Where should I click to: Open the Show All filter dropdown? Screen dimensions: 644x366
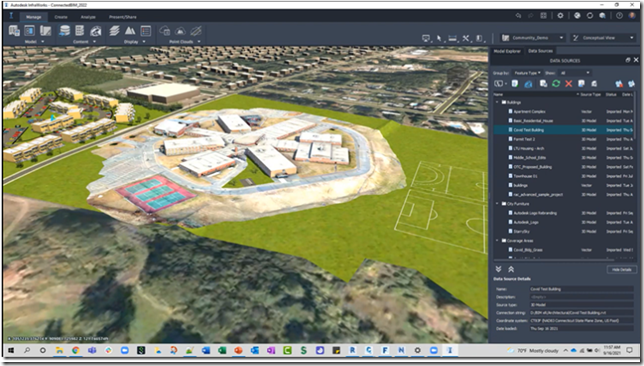(x=574, y=73)
